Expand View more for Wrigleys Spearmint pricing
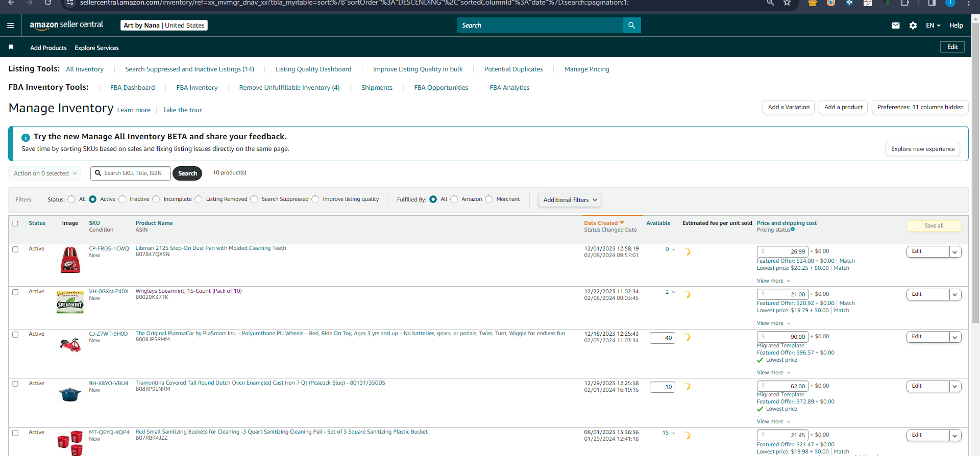980x456 pixels. click(x=773, y=323)
